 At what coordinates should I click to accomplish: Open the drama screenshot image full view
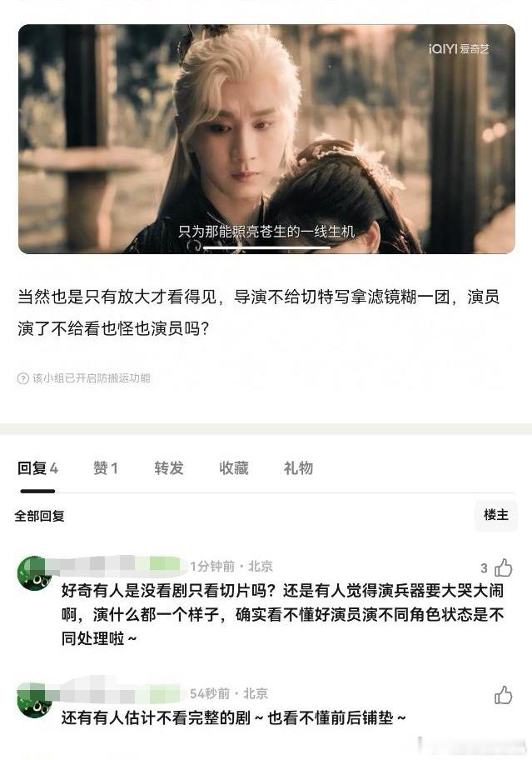pos(266,138)
